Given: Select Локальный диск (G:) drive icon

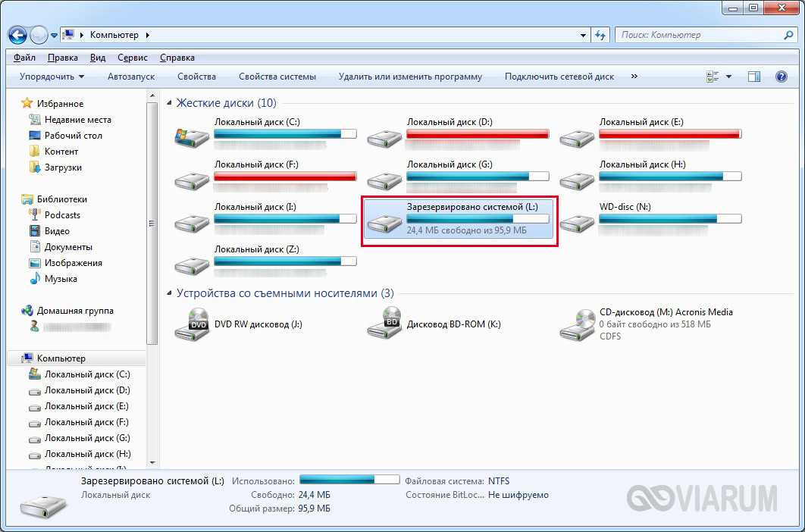Looking at the screenshot, I should [384, 181].
